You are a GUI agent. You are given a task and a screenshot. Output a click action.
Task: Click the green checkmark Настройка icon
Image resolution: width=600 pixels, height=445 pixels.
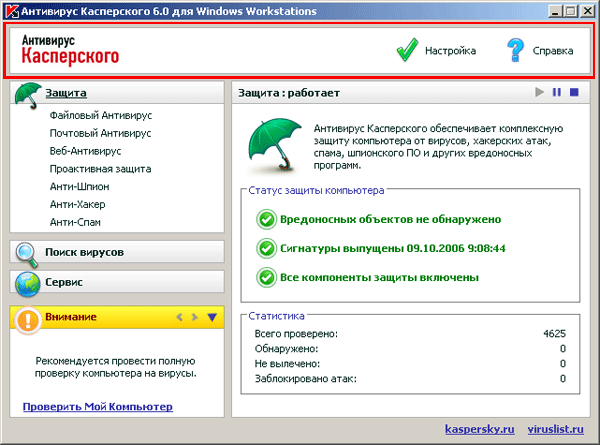(407, 50)
